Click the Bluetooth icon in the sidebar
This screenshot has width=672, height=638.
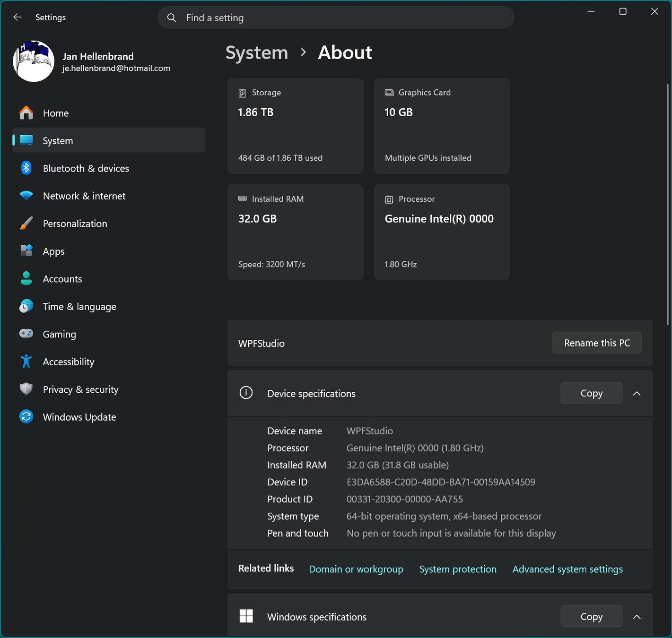(26, 168)
